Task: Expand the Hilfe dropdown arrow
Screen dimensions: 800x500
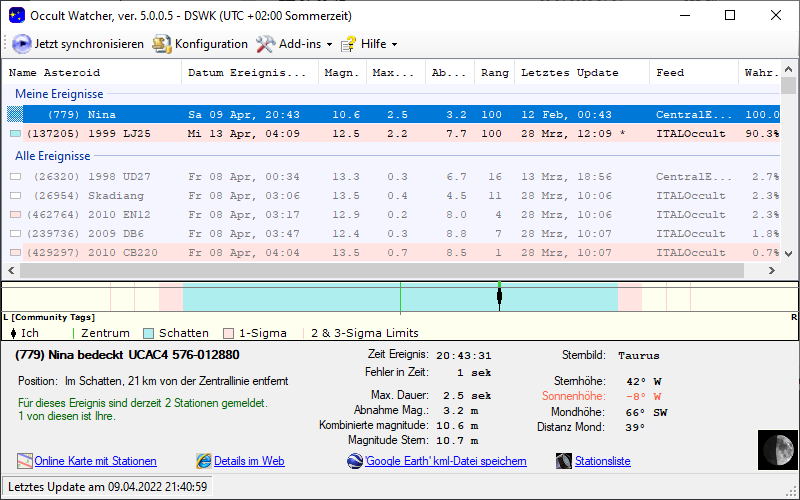Action: pyautogui.click(x=394, y=45)
